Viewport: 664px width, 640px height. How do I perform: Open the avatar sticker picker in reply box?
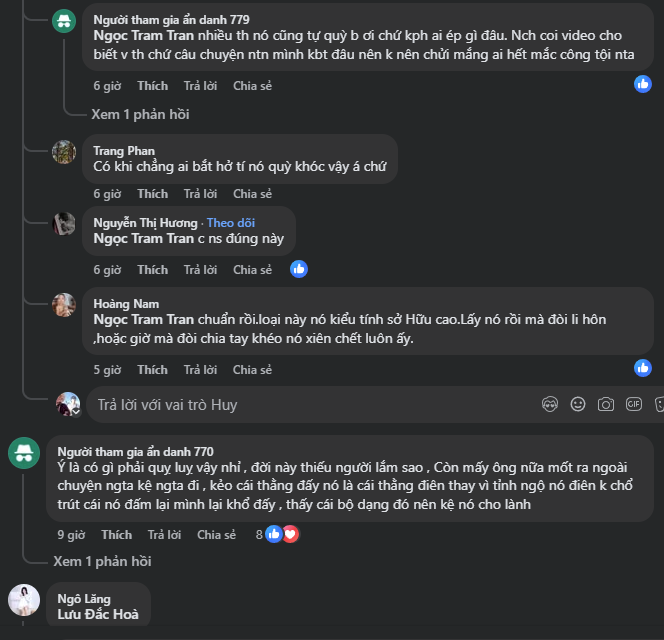coord(549,405)
